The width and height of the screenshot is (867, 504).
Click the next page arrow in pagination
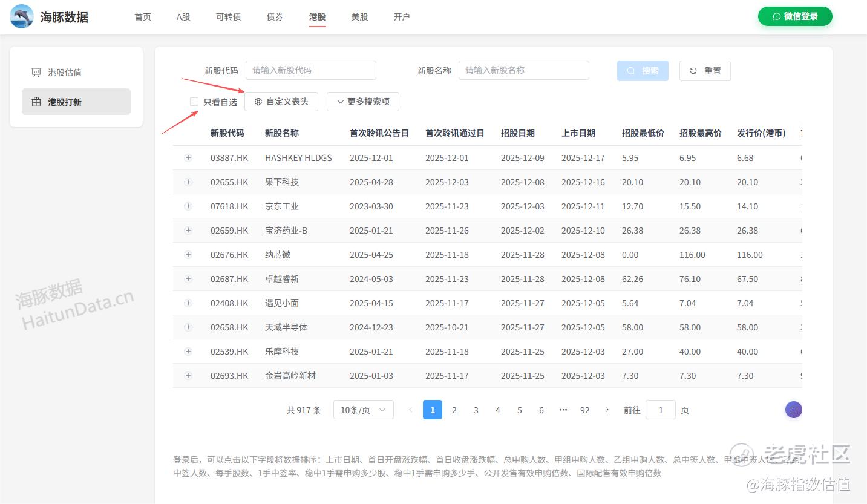607,410
